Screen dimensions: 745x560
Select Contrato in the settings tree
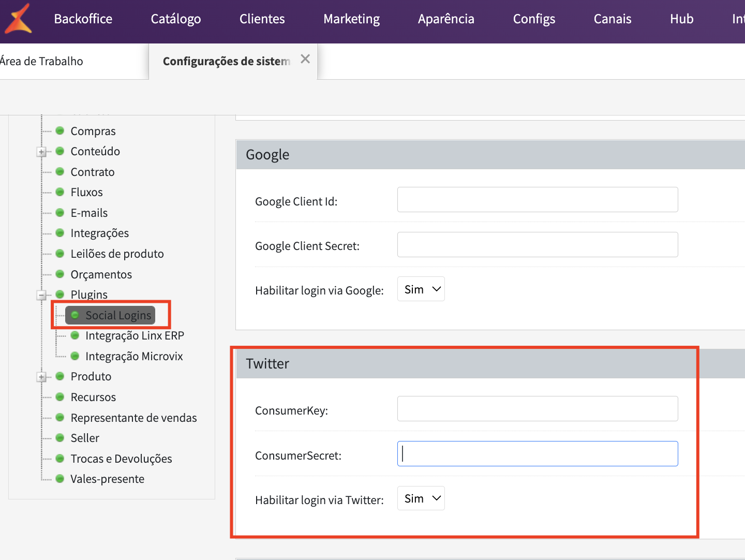(93, 172)
